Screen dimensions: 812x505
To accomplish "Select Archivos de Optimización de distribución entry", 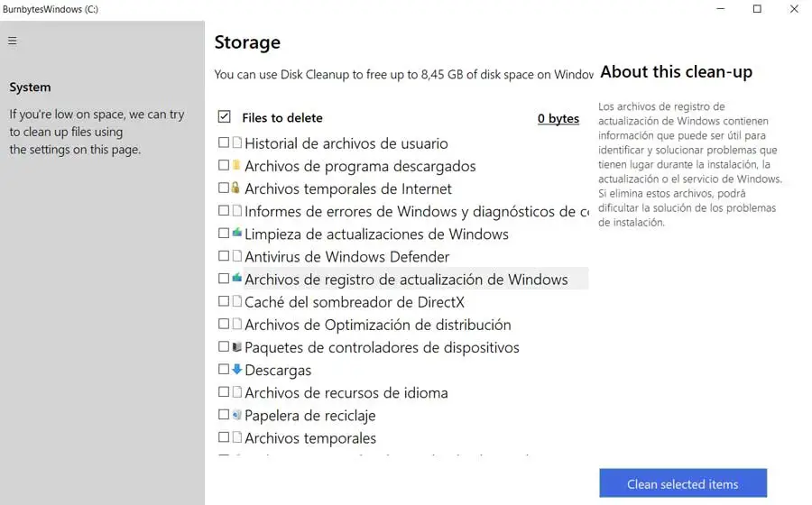I will pos(377,325).
